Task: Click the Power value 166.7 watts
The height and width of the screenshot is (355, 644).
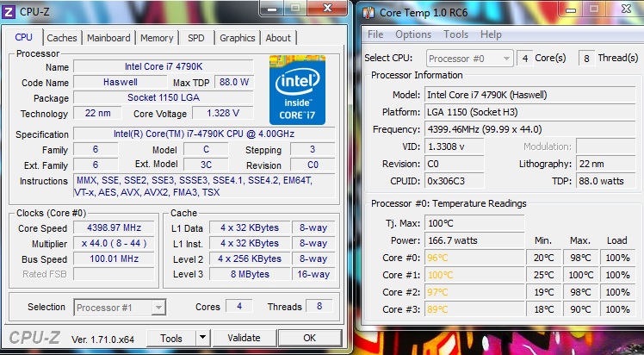Action: point(474,240)
